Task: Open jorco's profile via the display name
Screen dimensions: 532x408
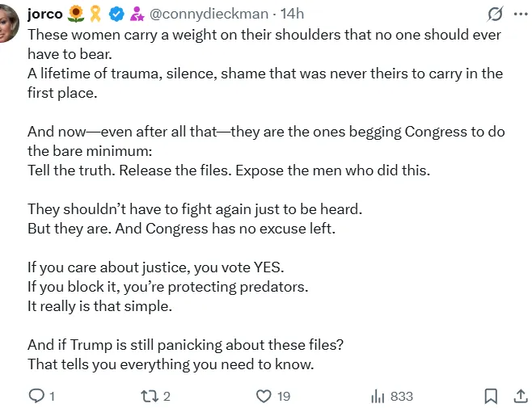Action: point(44,15)
